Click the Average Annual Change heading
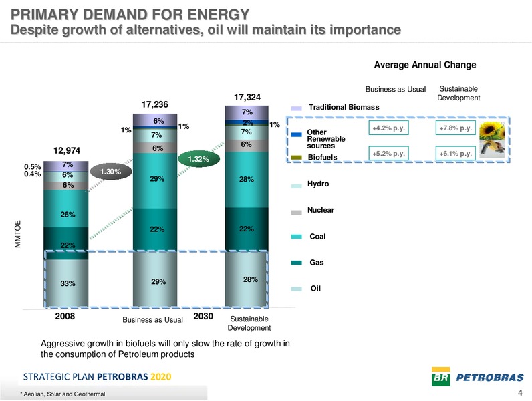The width and height of the screenshot is (532, 401). coord(425,65)
